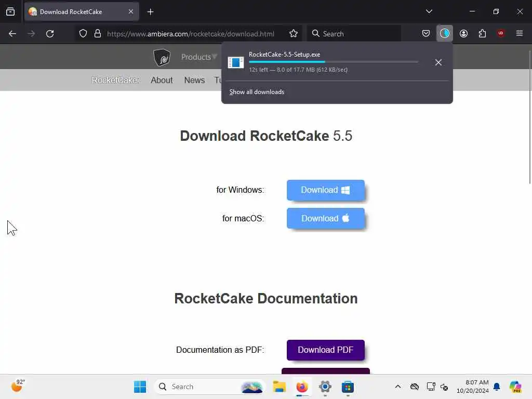Click the network display tray icon
The height and width of the screenshot is (399, 532).
(431, 387)
